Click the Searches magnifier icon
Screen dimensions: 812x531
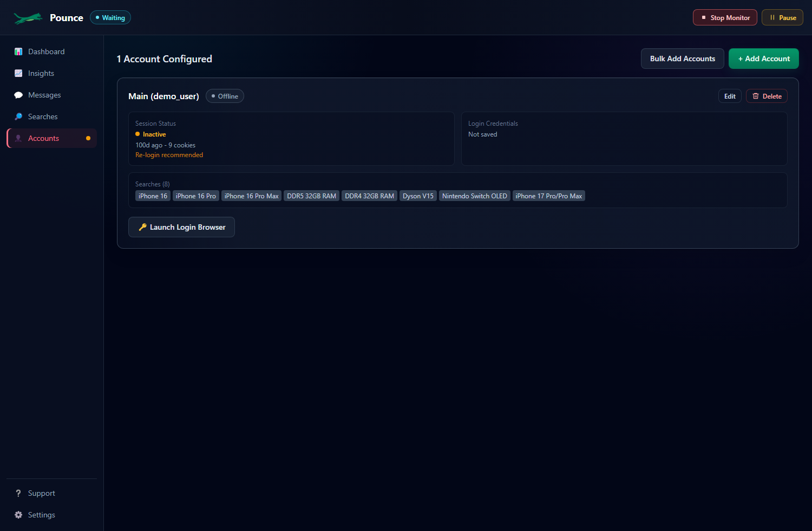(18, 116)
